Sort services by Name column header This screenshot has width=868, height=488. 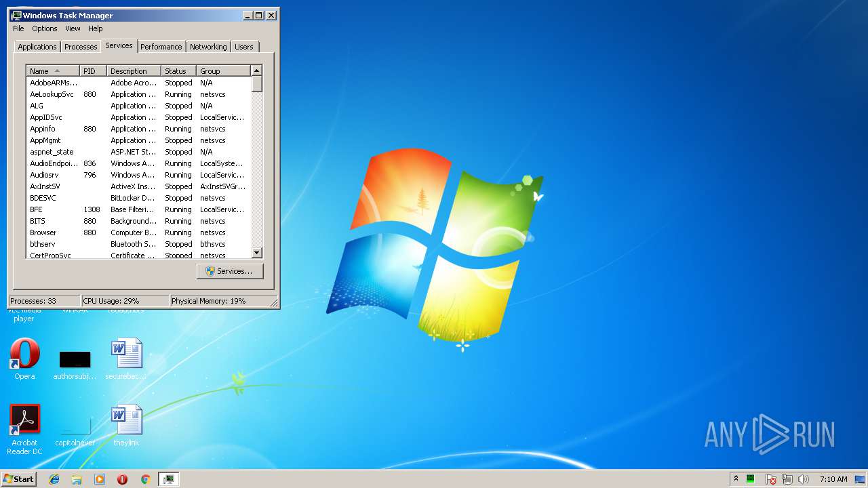click(x=53, y=71)
